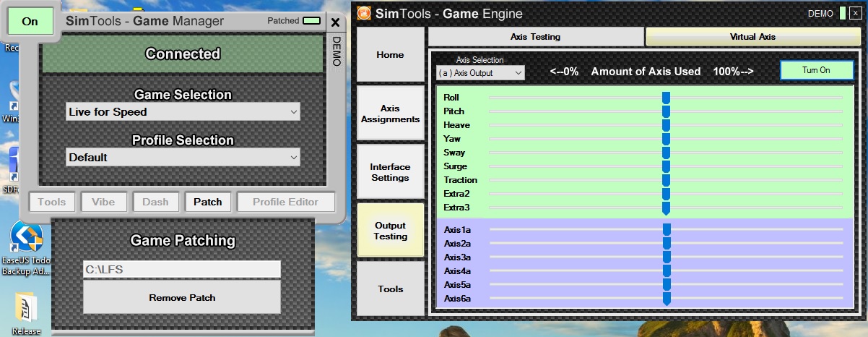Click the Axis4a slider handle
868x337 pixels.
pos(667,271)
